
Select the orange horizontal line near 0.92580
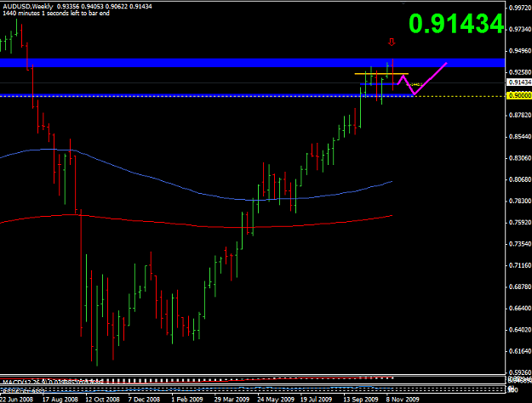[x=381, y=74]
